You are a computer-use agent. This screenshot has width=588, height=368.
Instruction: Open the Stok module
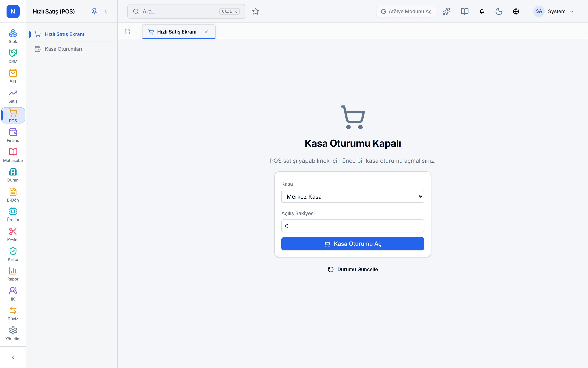tap(13, 36)
